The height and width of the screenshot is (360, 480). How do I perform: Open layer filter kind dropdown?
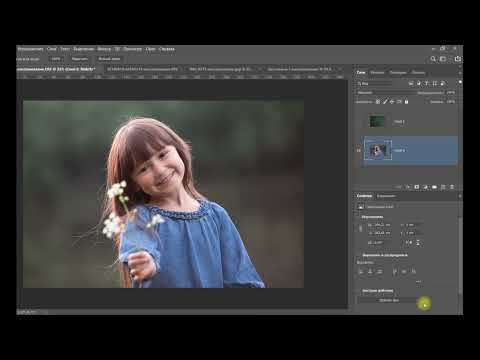pos(374,84)
